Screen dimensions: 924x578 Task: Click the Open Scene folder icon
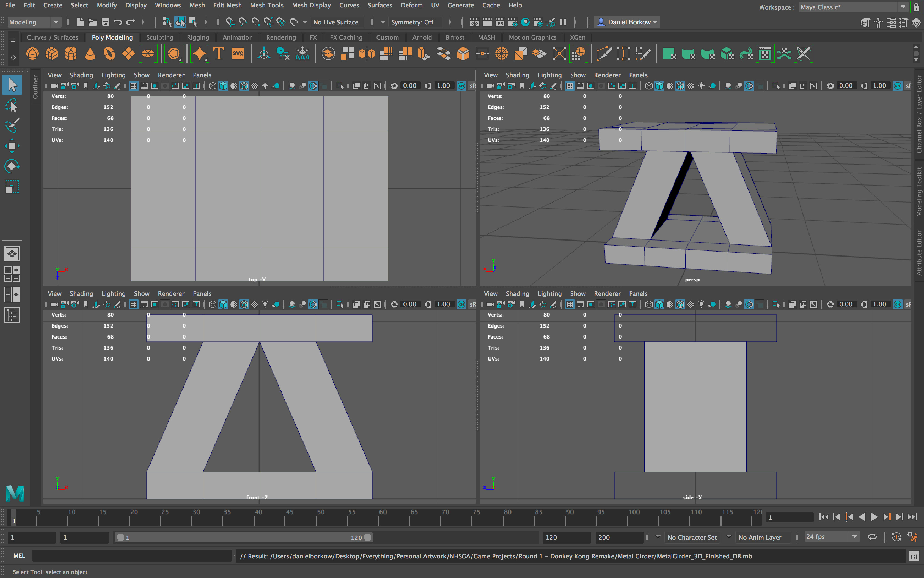[93, 22]
